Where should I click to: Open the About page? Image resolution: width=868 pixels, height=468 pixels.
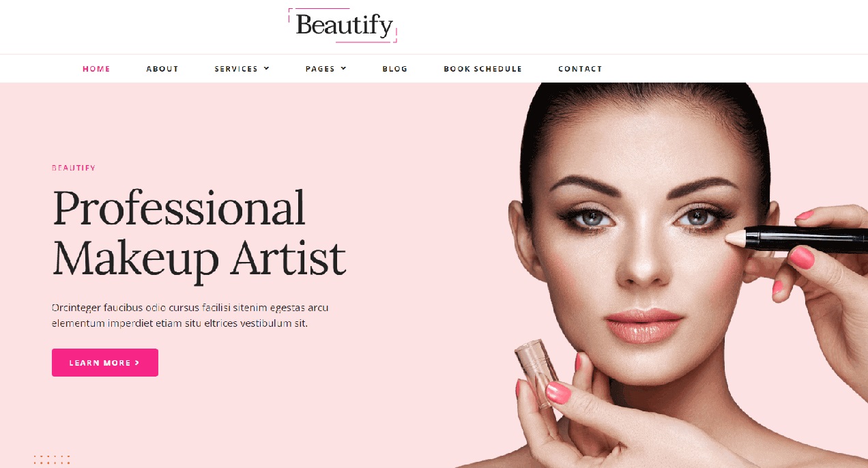coord(162,69)
